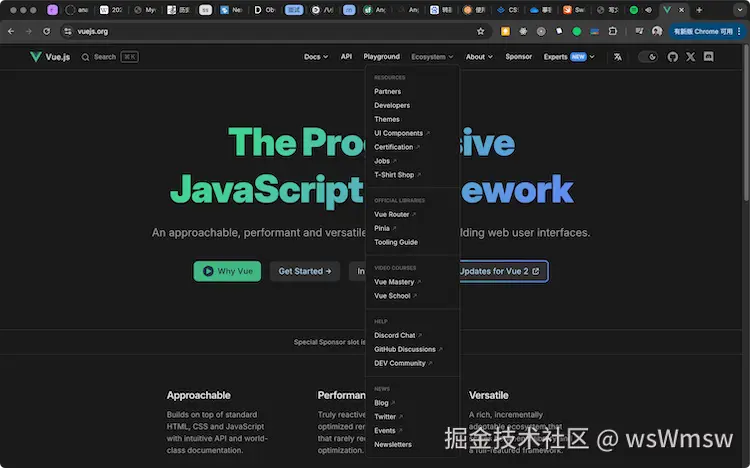This screenshot has width=750, height=468.
Task: Open UI Components link
Action: point(401,133)
